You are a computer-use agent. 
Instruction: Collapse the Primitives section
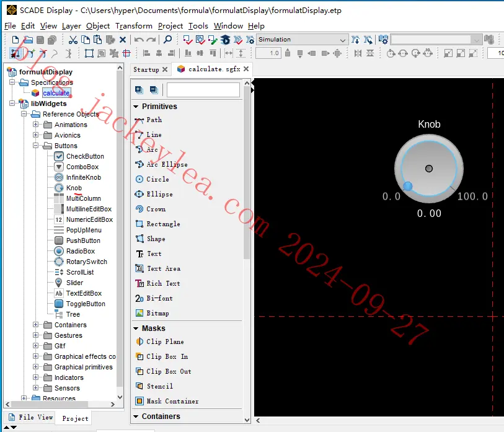(136, 106)
